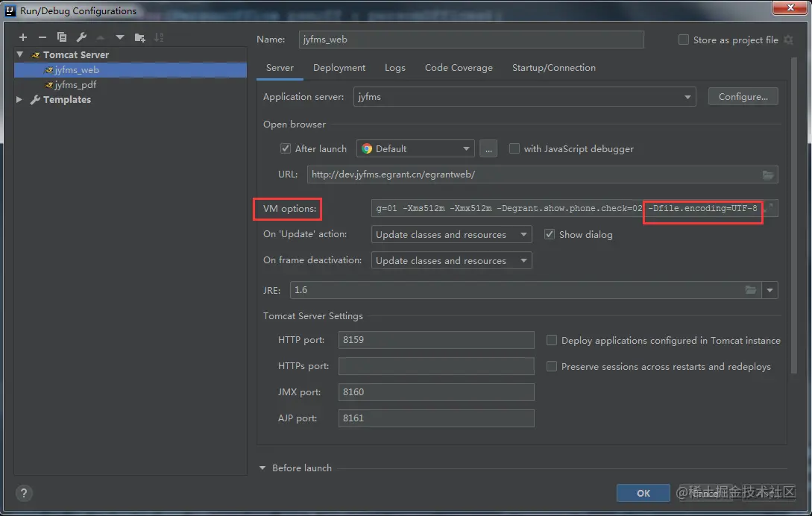Screen dimensions: 812x516
Task: Click the Chrome icon in browser dropdown
Action: [x=367, y=148]
